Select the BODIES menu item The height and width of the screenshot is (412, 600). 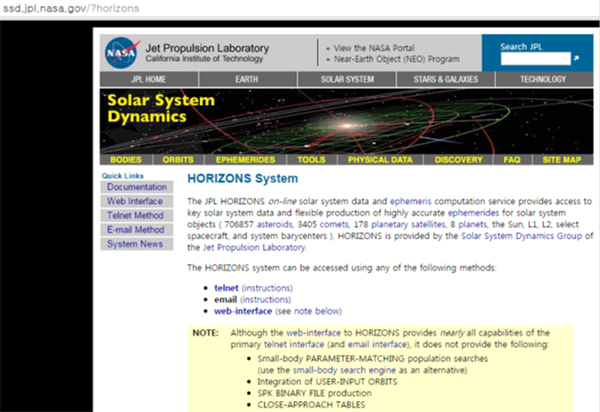[x=126, y=160]
